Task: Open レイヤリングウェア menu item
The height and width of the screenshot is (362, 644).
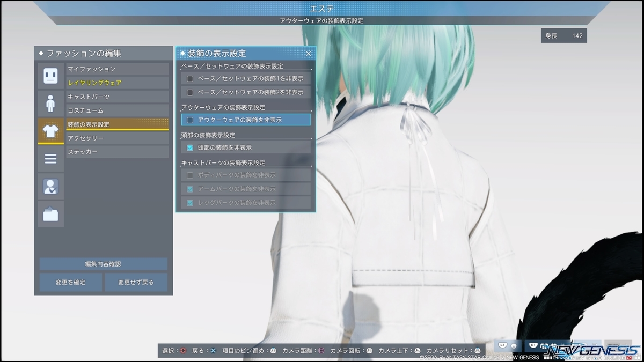Action: pyautogui.click(x=118, y=83)
